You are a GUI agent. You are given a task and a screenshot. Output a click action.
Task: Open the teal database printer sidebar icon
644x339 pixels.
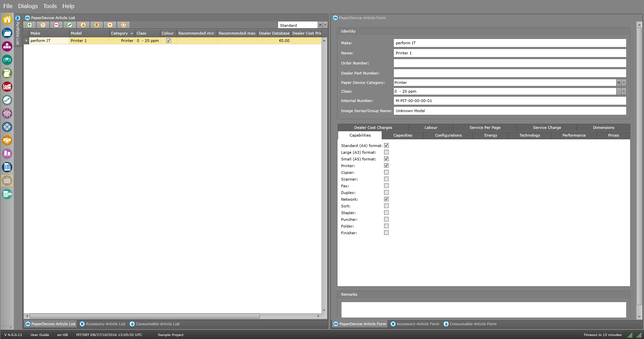7,194
